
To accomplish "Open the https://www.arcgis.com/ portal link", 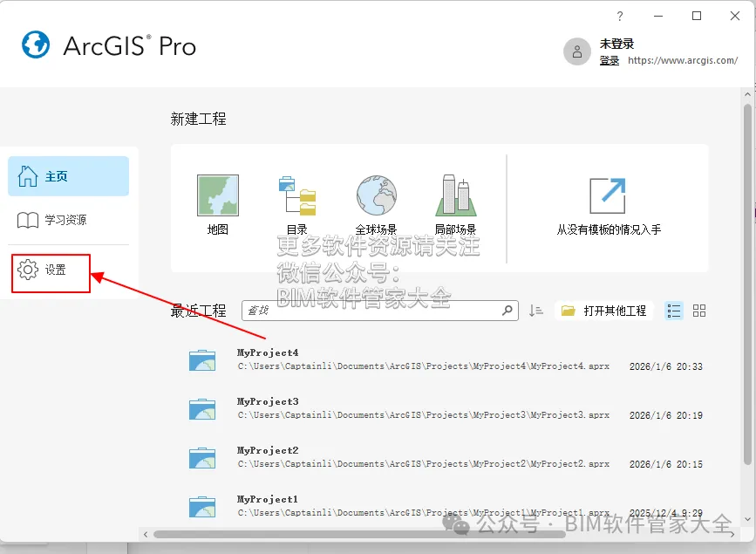I will tap(683, 60).
